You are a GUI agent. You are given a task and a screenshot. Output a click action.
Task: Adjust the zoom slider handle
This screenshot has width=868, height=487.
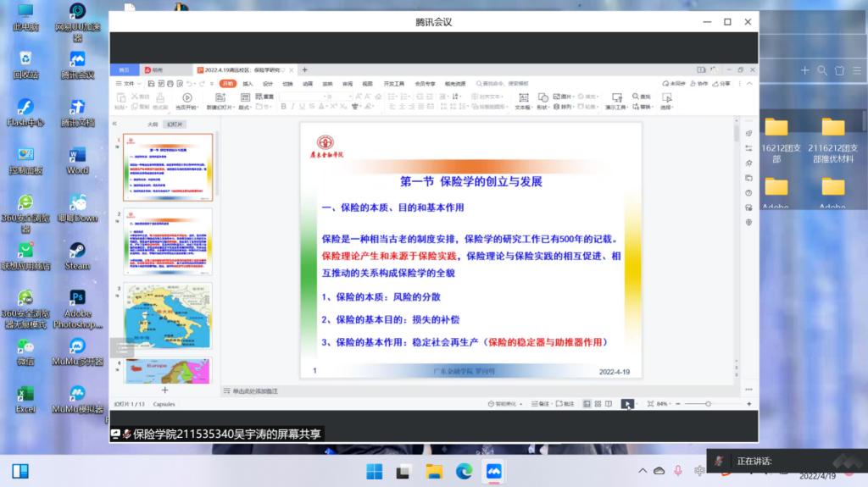tap(708, 404)
